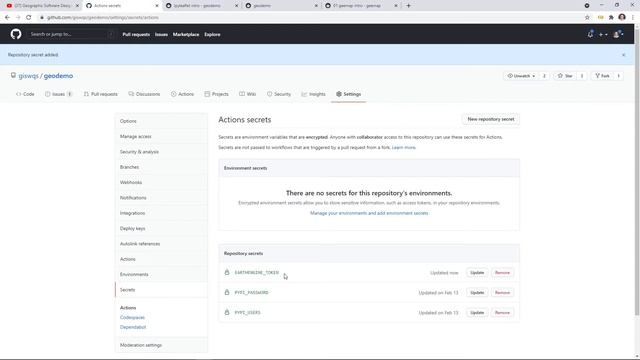Bookmark this page with star icon
The width and height of the screenshot is (640, 360).
click(587, 18)
